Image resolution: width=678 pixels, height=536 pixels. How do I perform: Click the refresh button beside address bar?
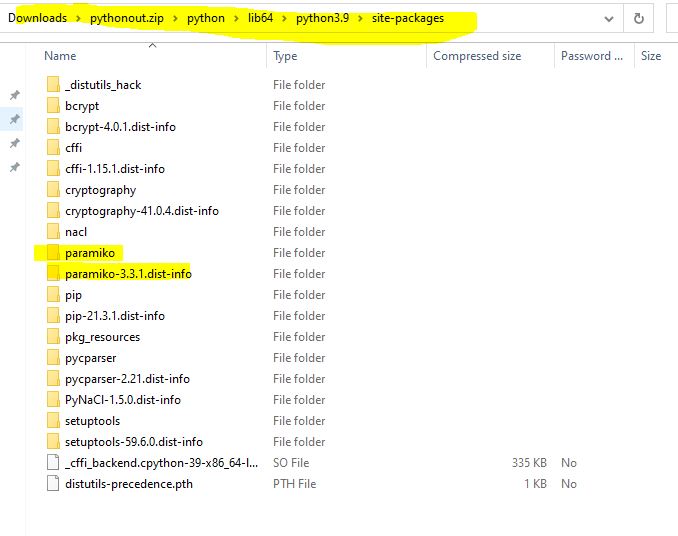638,19
